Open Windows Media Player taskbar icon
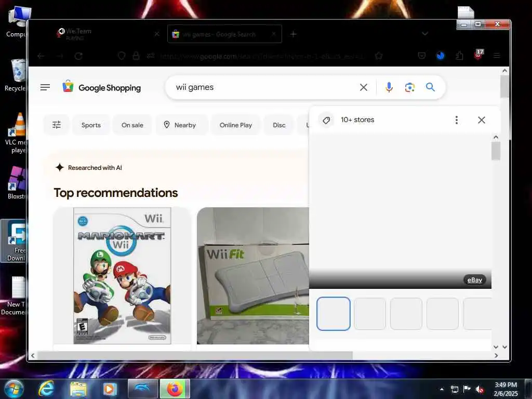Screen dimensions: 532x399 tap(110, 389)
